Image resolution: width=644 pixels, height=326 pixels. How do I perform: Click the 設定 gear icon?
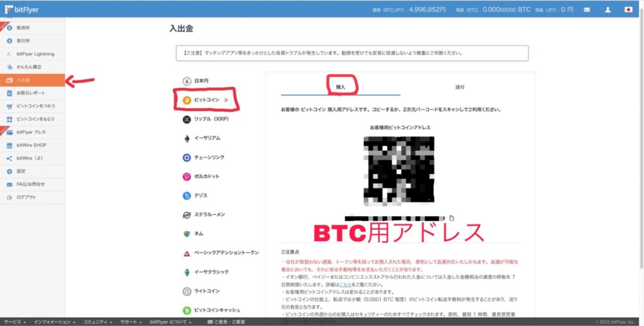point(9,171)
